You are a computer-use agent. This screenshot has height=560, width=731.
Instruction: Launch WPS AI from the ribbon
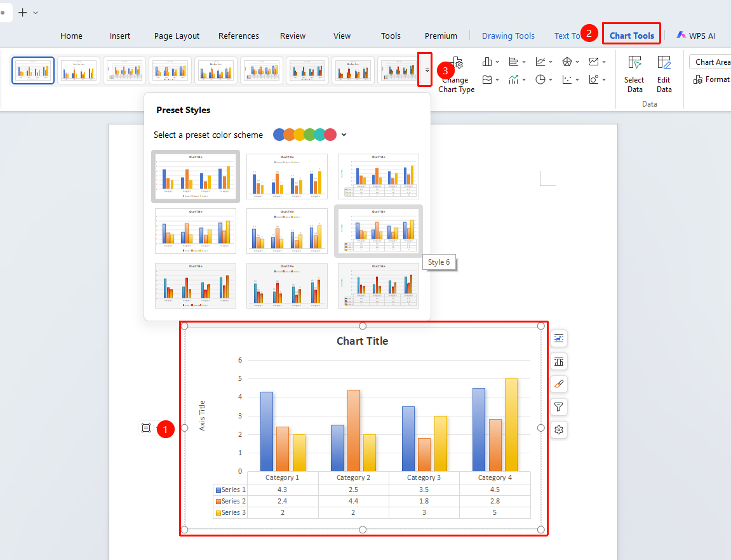[695, 36]
